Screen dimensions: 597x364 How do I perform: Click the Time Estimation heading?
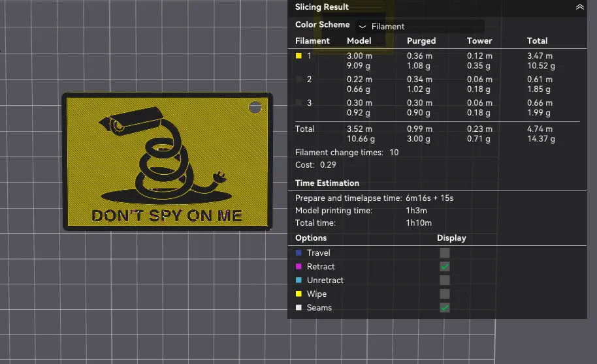tap(327, 183)
